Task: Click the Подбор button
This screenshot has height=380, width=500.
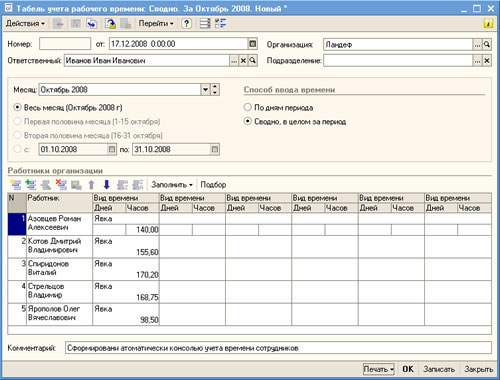Action: 213,185
